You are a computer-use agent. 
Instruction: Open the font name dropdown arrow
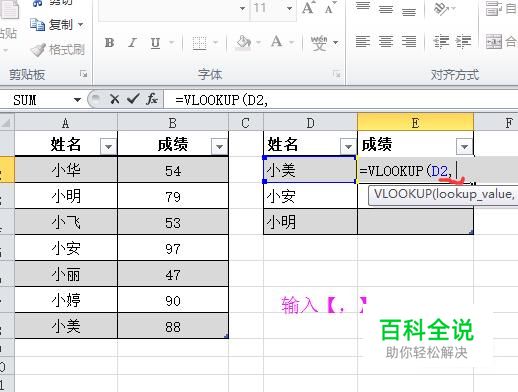243,8
